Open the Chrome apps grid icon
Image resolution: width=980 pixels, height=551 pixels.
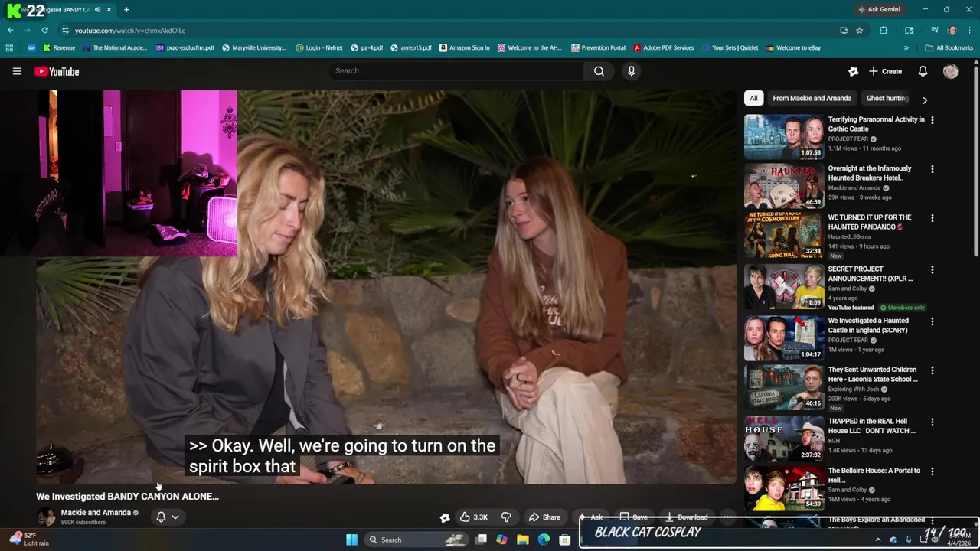[9, 47]
